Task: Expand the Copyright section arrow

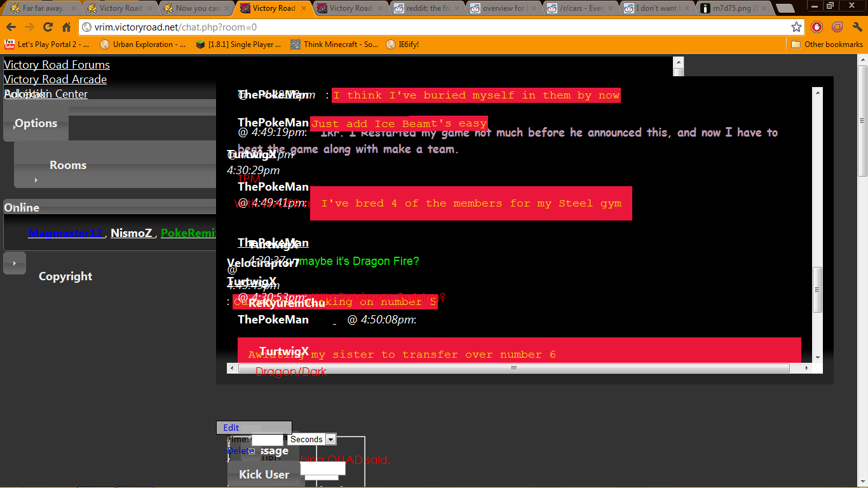Action: (15, 262)
